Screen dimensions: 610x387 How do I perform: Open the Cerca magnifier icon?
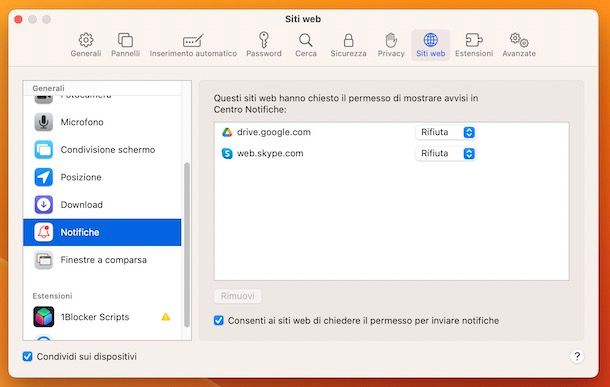[305, 40]
